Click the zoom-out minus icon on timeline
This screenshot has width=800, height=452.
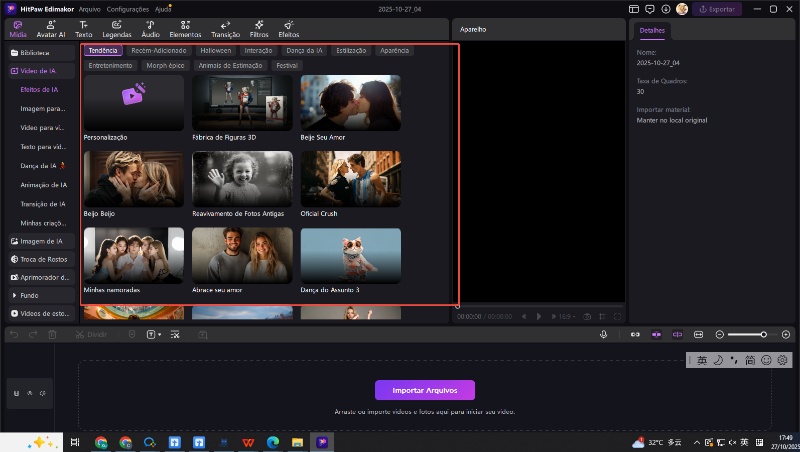[719, 334]
